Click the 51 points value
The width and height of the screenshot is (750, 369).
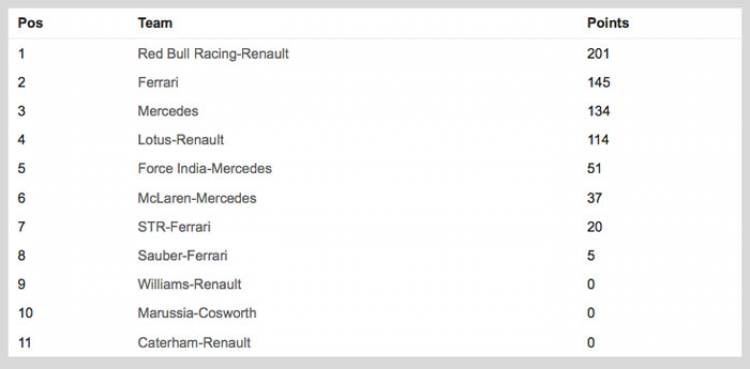click(594, 168)
